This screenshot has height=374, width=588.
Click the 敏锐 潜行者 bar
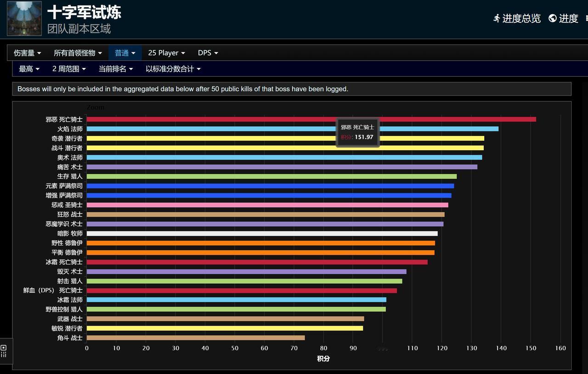(x=225, y=328)
